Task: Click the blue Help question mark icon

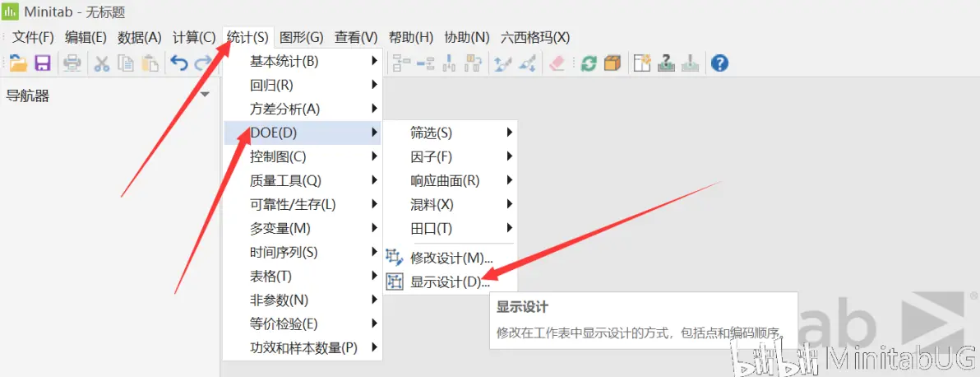Action: click(720, 63)
